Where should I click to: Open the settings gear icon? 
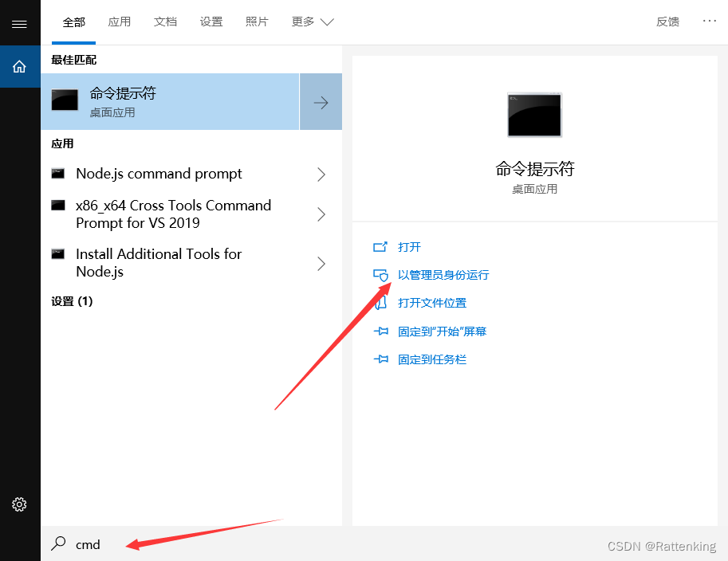tap(19, 504)
